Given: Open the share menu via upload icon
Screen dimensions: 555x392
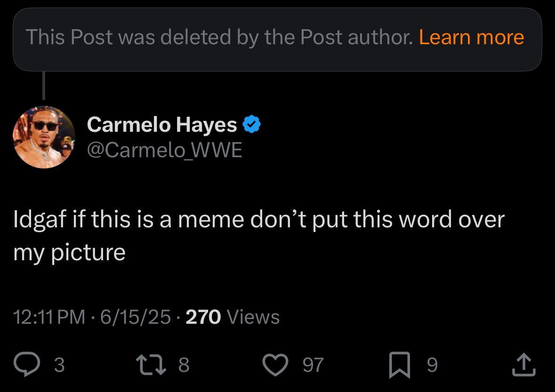Looking at the screenshot, I should 523,365.
